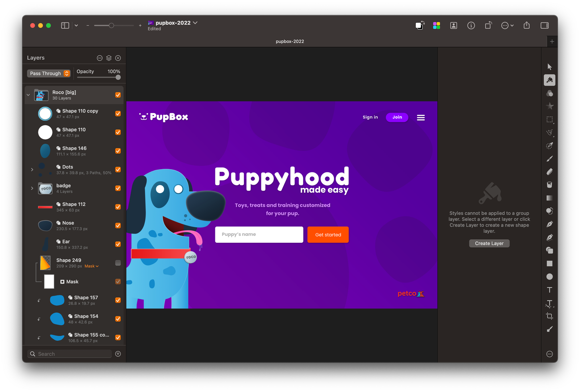The width and height of the screenshot is (580, 392).
Task: Open the info inspector in toolbar
Action: 471,25
